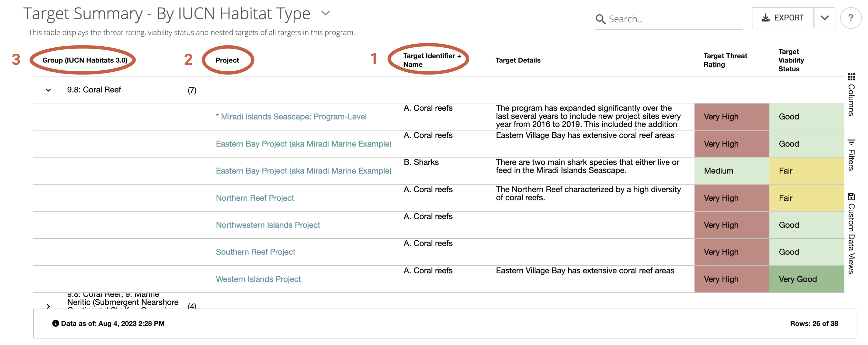Open Western Islands Project link

(258, 279)
